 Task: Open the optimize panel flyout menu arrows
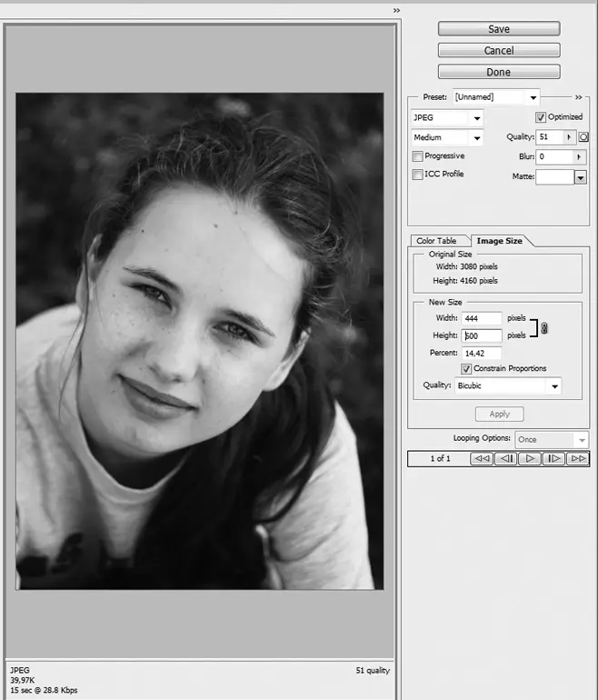tap(579, 97)
